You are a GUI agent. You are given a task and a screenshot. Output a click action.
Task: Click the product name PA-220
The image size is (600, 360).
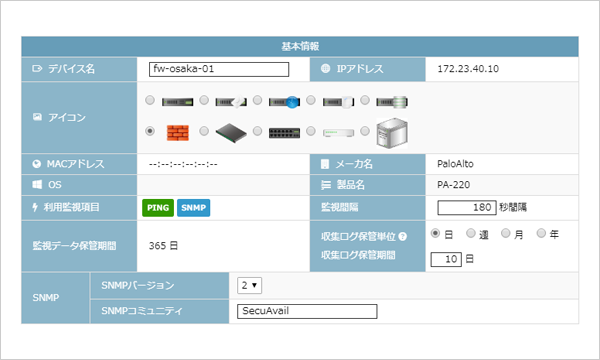tap(453, 185)
